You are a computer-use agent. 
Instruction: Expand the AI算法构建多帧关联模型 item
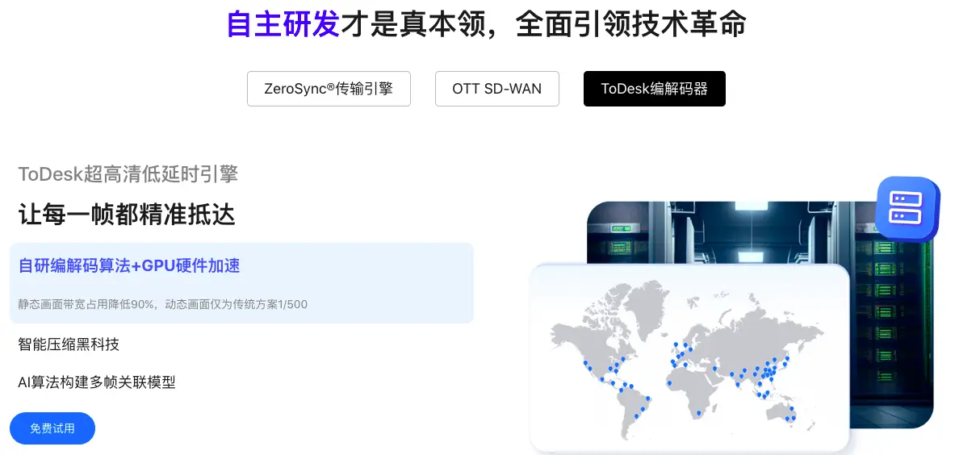tap(97, 382)
